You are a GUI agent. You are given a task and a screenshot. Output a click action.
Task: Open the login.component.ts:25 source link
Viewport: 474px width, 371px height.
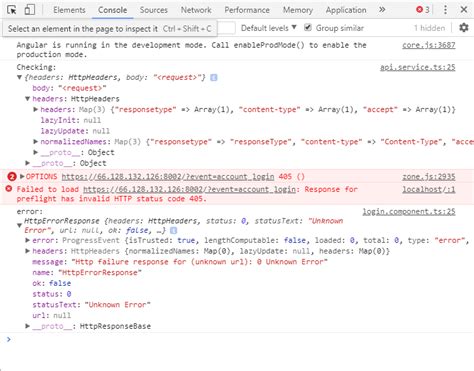409,211
